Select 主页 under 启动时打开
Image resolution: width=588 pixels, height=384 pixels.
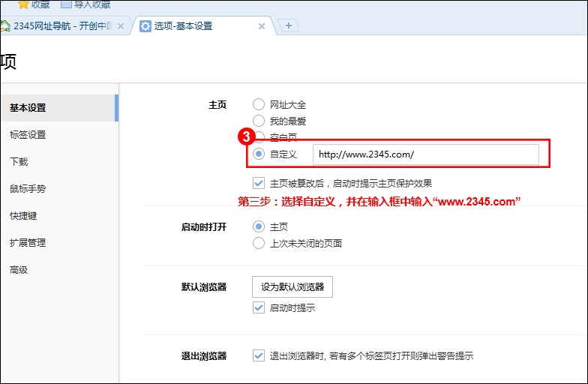tap(258, 226)
